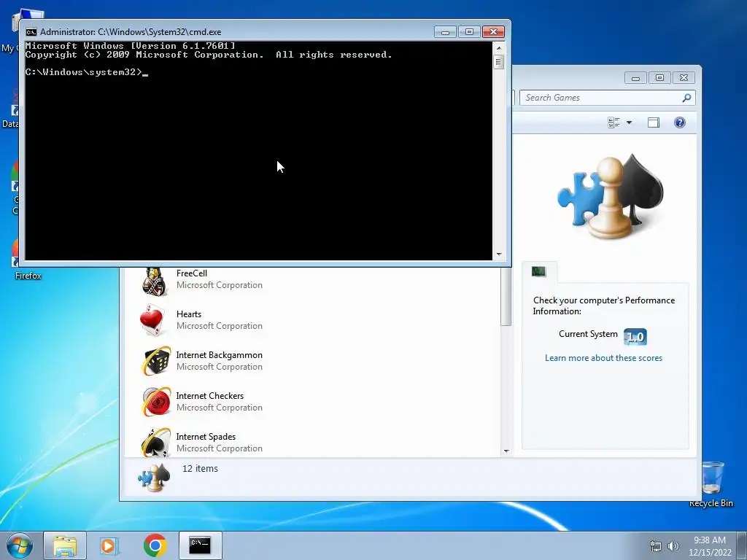Click the taskbar clock showing 9:38 AM
The width and height of the screenshot is (747, 560).
point(710,545)
